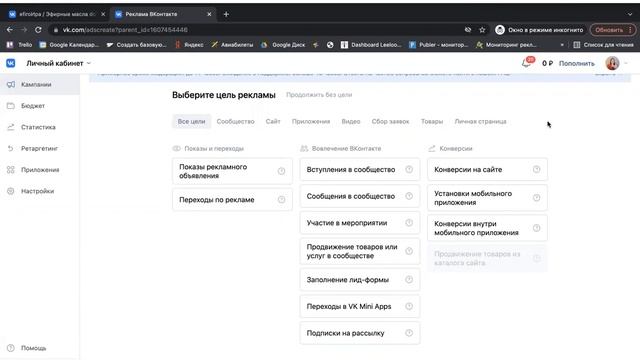Click help icon beside Установки мобильного приложения
This screenshot has height=360, width=640.
pos(537,198)
